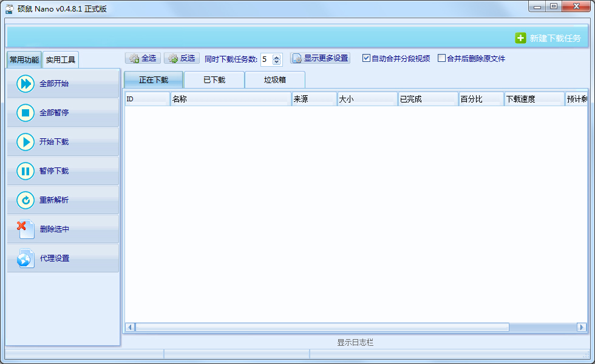Click the 全选 select all button

point(143,58)
